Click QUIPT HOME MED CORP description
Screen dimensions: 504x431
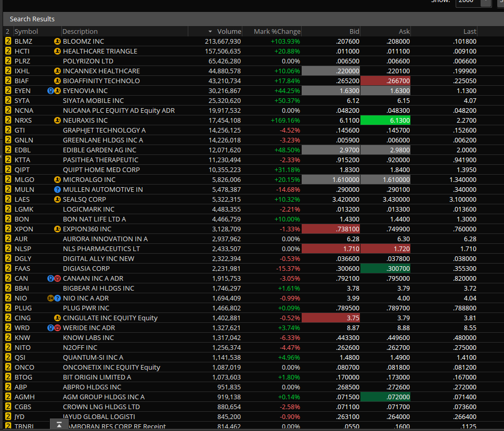click(x=101, y=169)
